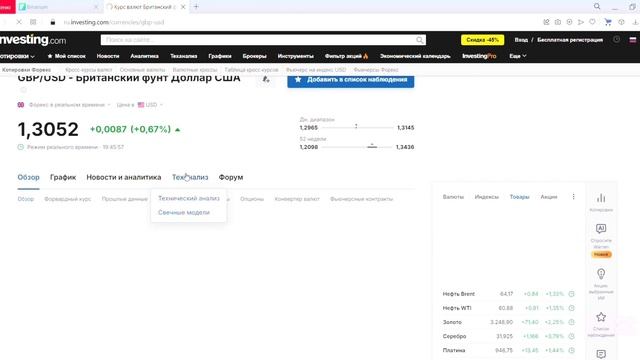Open Таблица кросс-курсов sub-navigation link
Viewport: 640px width, 360px height.
[x=251, y=70]
